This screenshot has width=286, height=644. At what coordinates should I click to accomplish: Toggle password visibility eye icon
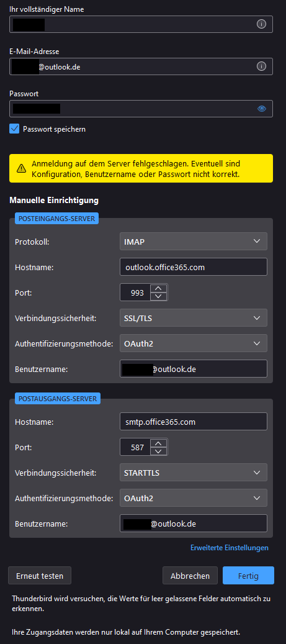click(x=262, y=109)
